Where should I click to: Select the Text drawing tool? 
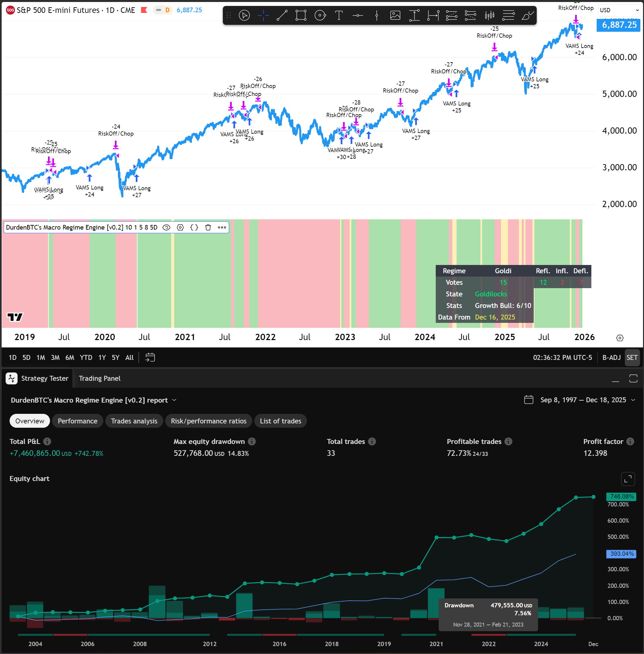pyautogui.click(x=339, y=15)
